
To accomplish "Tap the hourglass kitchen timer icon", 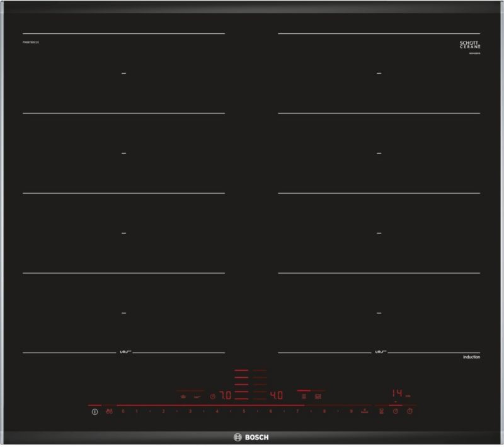I will (x=381, y=411).
